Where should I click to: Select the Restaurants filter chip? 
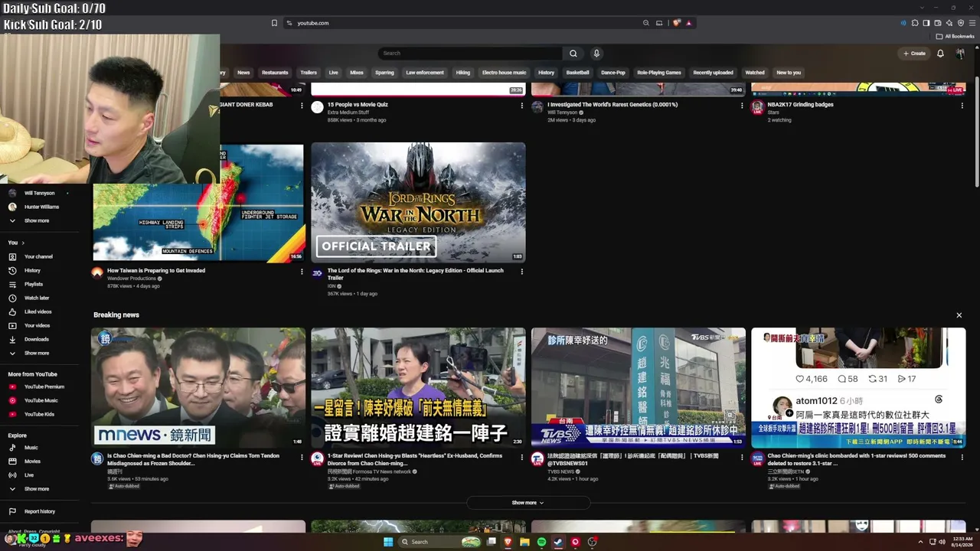coord(275,73)
